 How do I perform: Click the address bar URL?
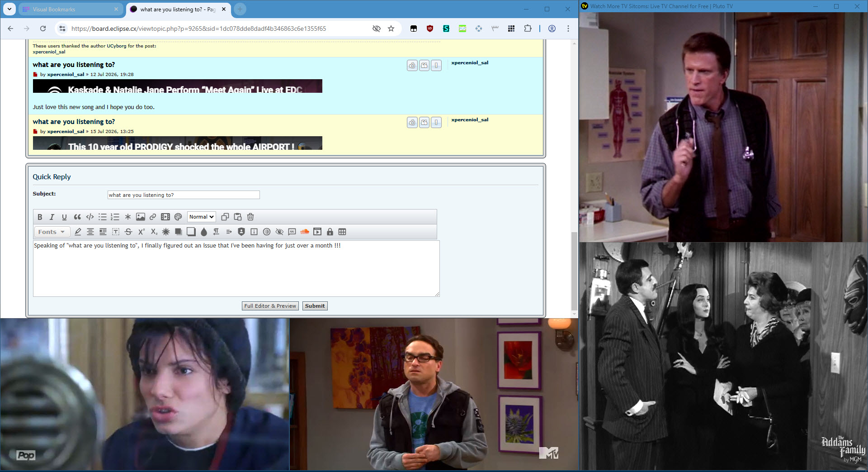coord(198,29)
